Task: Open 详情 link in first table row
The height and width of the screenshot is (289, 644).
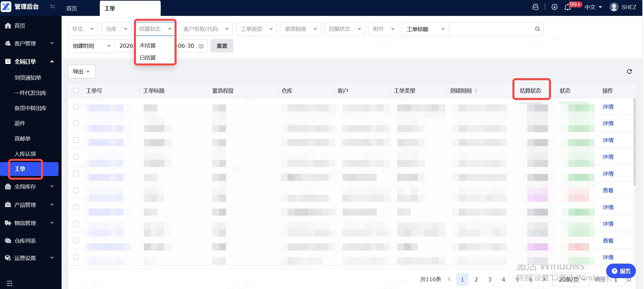Action: 608,107
